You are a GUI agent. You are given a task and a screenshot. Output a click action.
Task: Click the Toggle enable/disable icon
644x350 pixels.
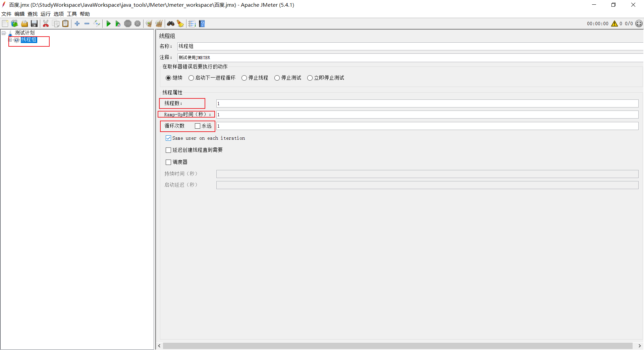coord(97,24)
